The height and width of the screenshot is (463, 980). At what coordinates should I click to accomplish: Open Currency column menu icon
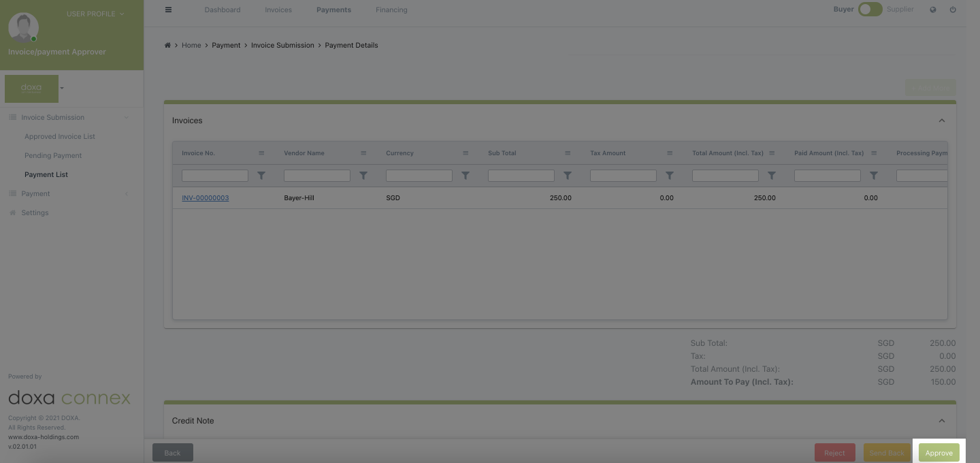(465, 153)
